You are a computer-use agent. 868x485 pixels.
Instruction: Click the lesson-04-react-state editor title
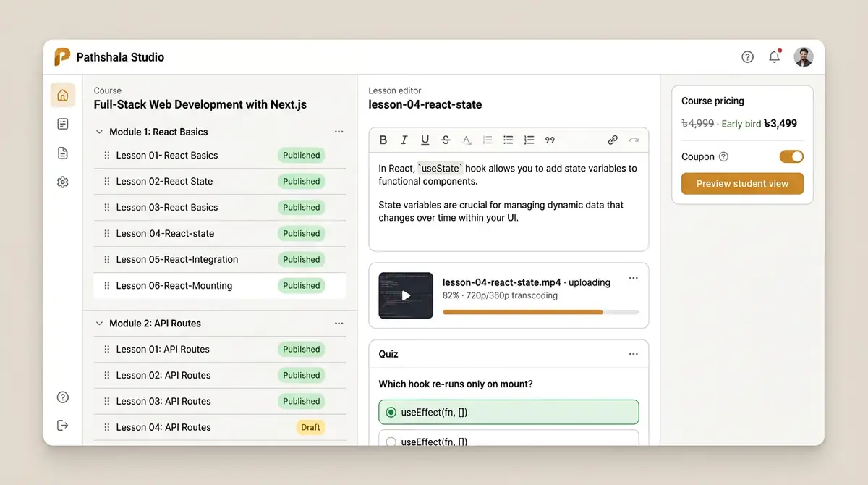[x=425, y=104]
